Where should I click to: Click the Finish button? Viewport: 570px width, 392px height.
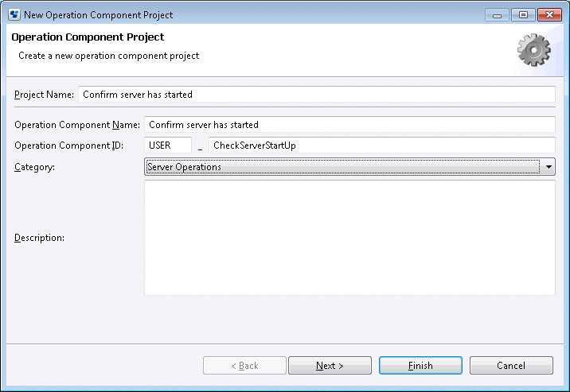420,366
